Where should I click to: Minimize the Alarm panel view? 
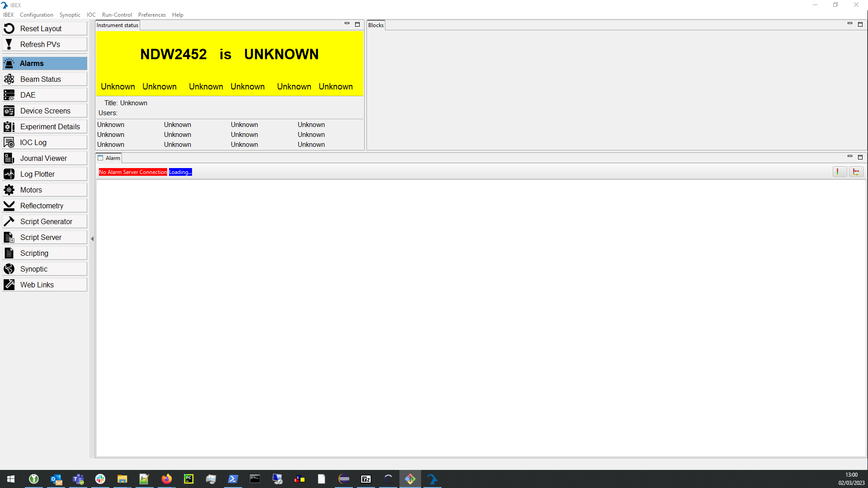(x=849, y=157)
